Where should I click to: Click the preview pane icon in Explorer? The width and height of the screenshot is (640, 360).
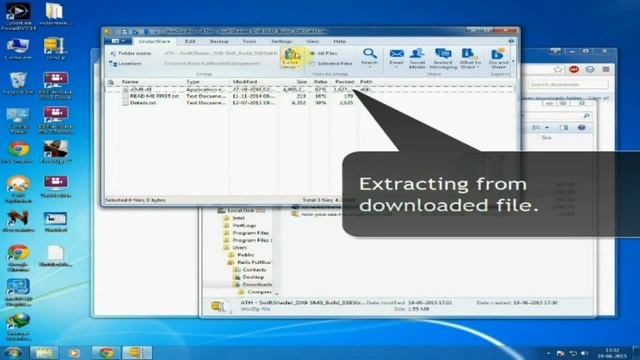coord(564,128)
